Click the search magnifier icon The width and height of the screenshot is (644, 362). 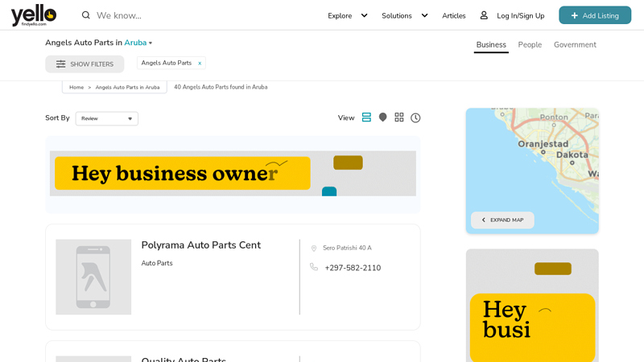coord(86,15)
